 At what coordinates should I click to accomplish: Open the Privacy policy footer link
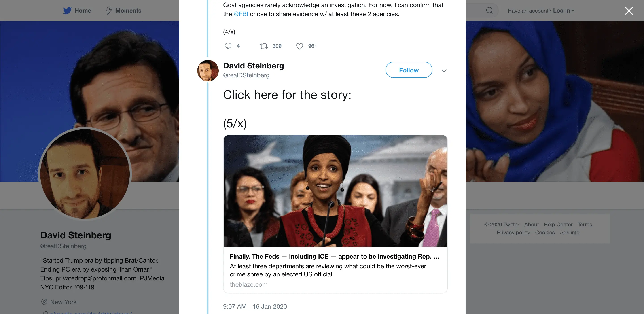coord(513,233)
